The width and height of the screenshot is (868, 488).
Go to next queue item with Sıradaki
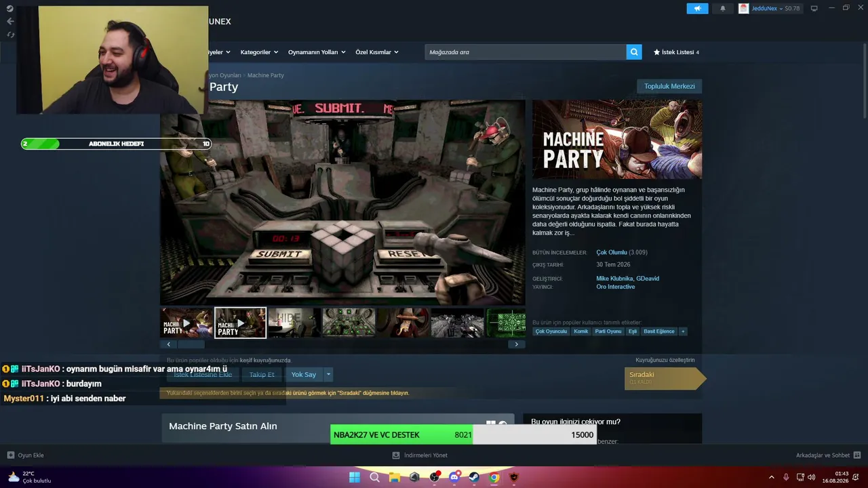point(665,378)
